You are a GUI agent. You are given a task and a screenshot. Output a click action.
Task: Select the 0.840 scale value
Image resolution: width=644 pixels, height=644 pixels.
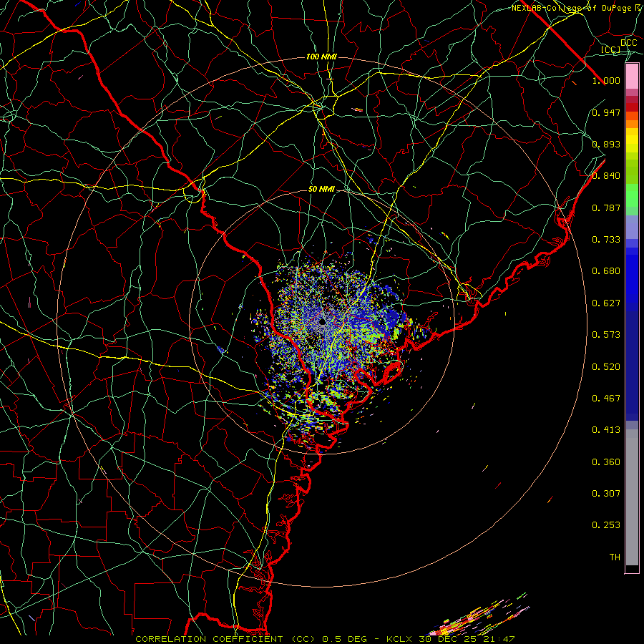tap(606, 176)
